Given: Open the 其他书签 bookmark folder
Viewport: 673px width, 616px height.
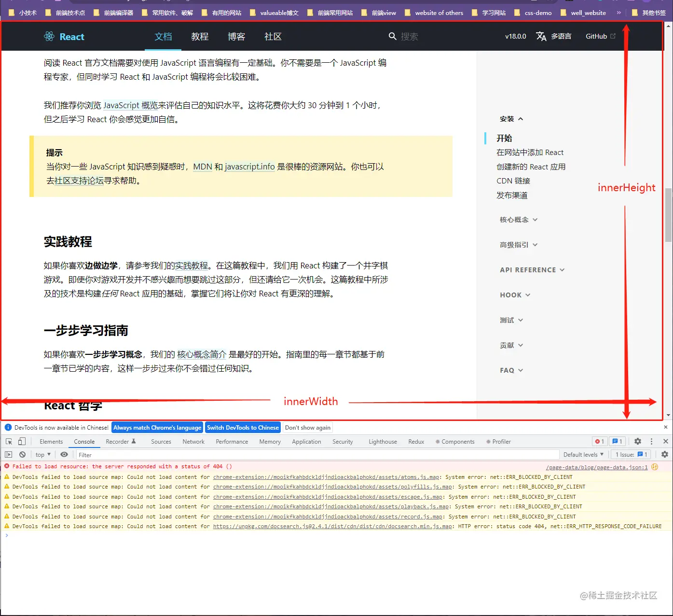Looking at the screenshot, I should [648, 13].
